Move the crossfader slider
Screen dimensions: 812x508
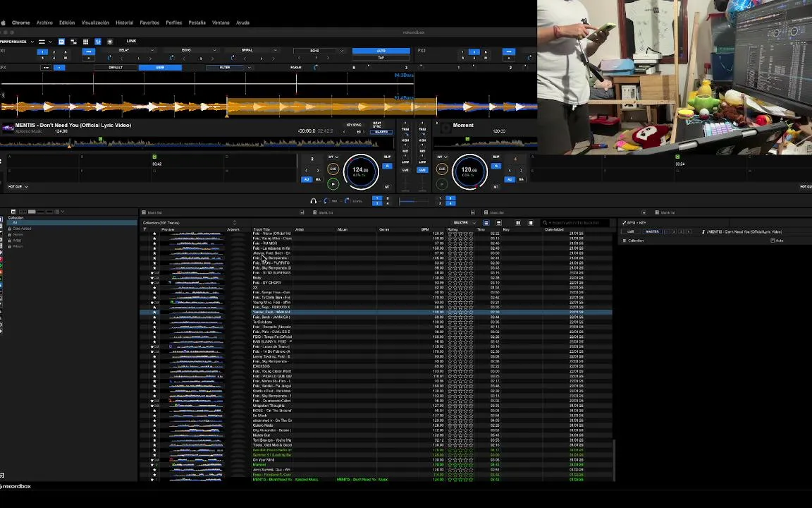414,201
